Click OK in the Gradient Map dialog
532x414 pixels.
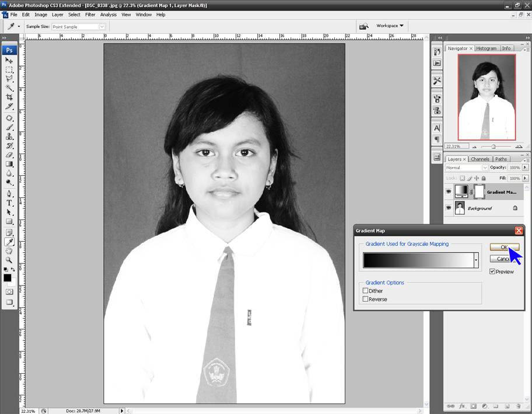[504, 246]
